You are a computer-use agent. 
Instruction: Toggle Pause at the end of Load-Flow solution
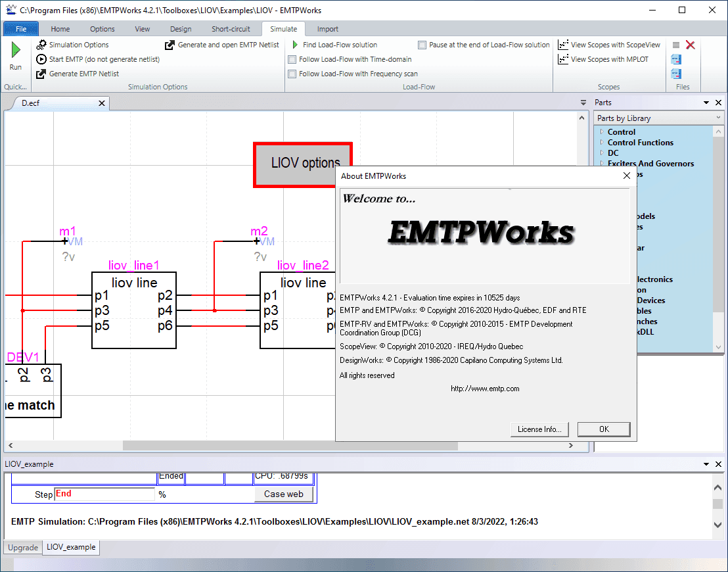(x=422, y=45)
